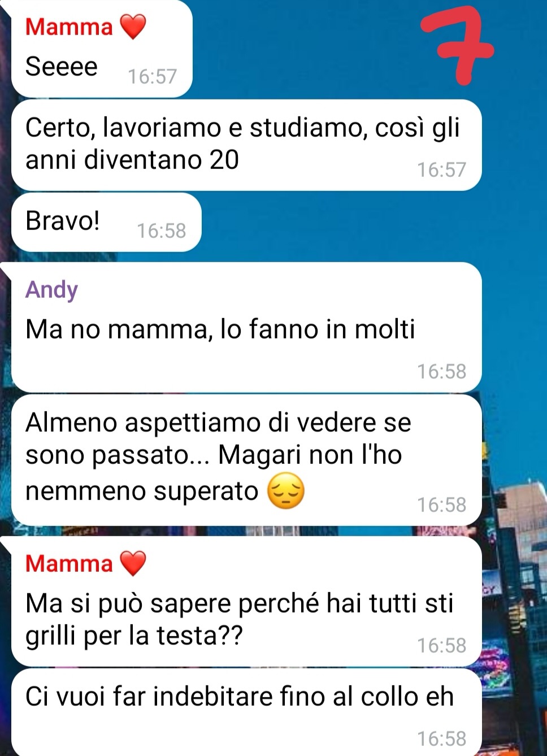Select the 'grilli per la testa??' message
The image size is (547, 756).
[x=246, y=602]
